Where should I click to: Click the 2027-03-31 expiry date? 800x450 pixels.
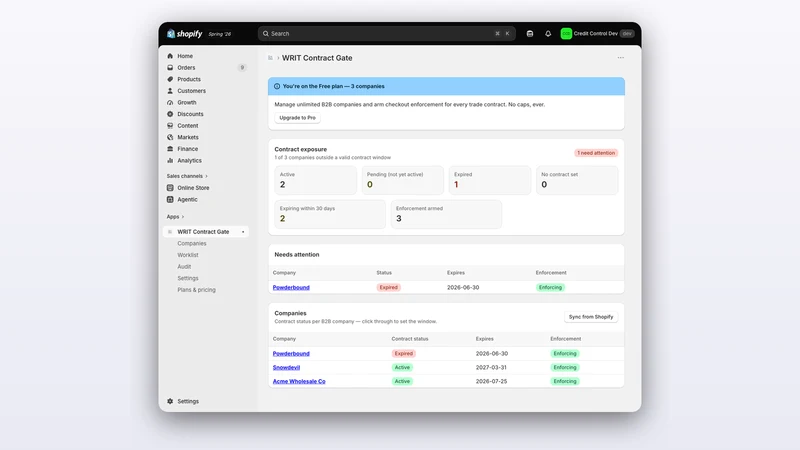(491, 367)
